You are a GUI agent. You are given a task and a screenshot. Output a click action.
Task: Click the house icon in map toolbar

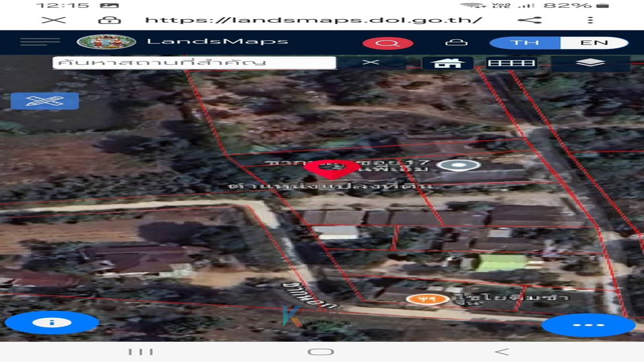tap(447, 63)
